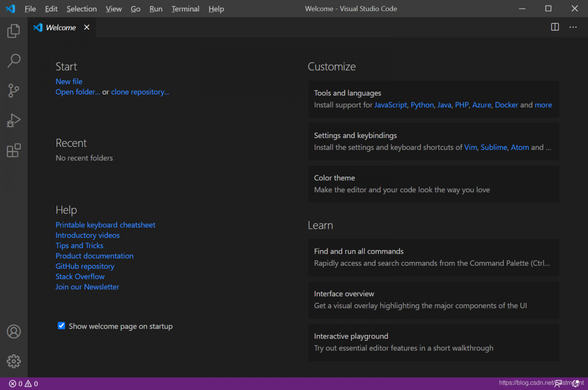Click the New file link
588x390 pixels.
[69, 81]
